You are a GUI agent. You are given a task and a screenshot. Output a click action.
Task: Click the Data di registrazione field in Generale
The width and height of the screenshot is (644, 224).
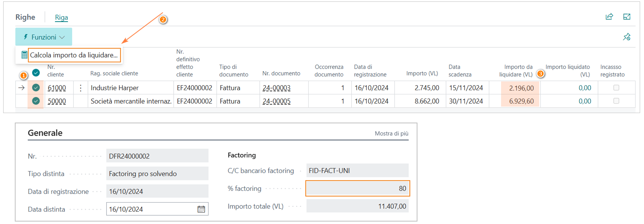(x=157, y=191)
